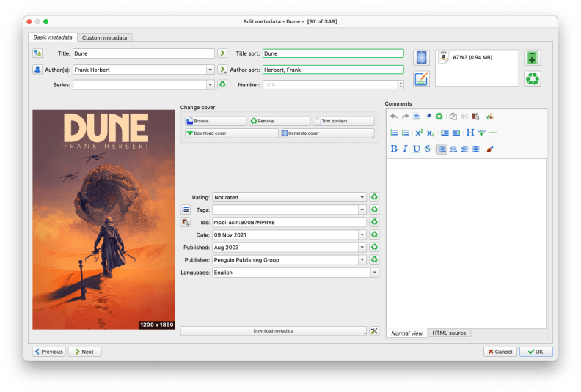Open the Rating dropdown showing Not rated

(289, 197)
